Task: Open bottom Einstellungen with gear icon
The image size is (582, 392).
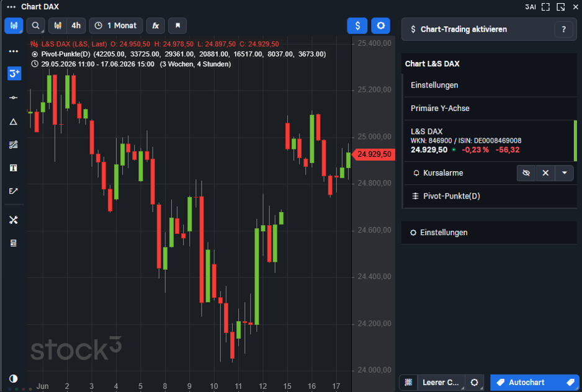Action: tap(489, 233)
